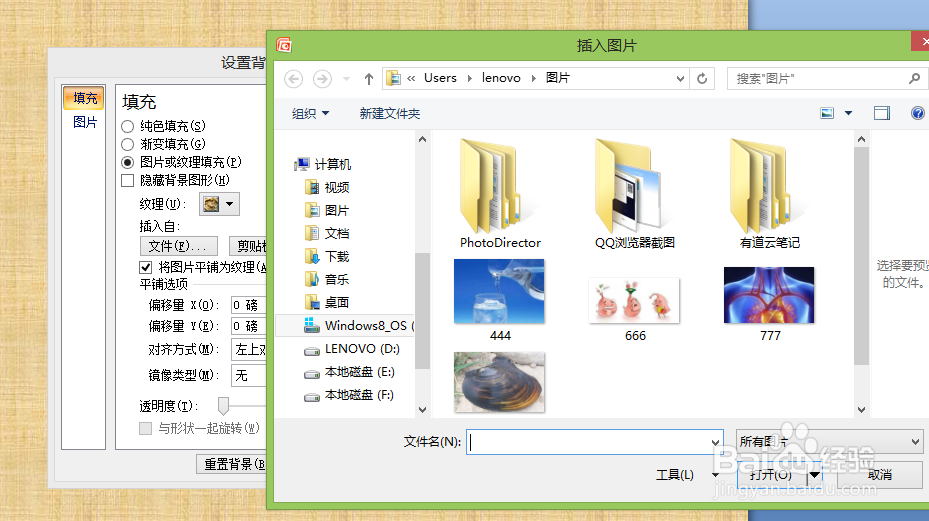The image size is (929, 521).
Task: Click the Back arrow in the navigation bar
Action: [294, 79]
